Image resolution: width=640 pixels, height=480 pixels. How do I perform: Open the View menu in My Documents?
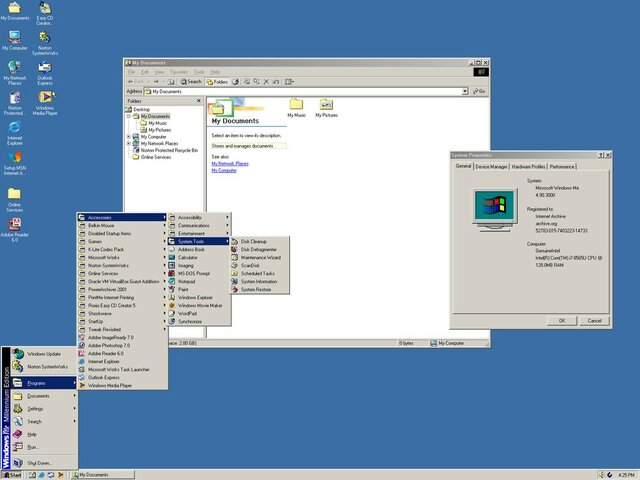159,72
